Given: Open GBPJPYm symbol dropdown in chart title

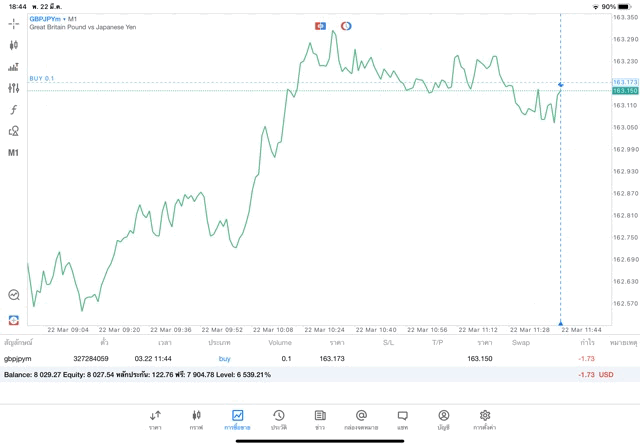Looking at the screenshot, I should coord(49,18).
